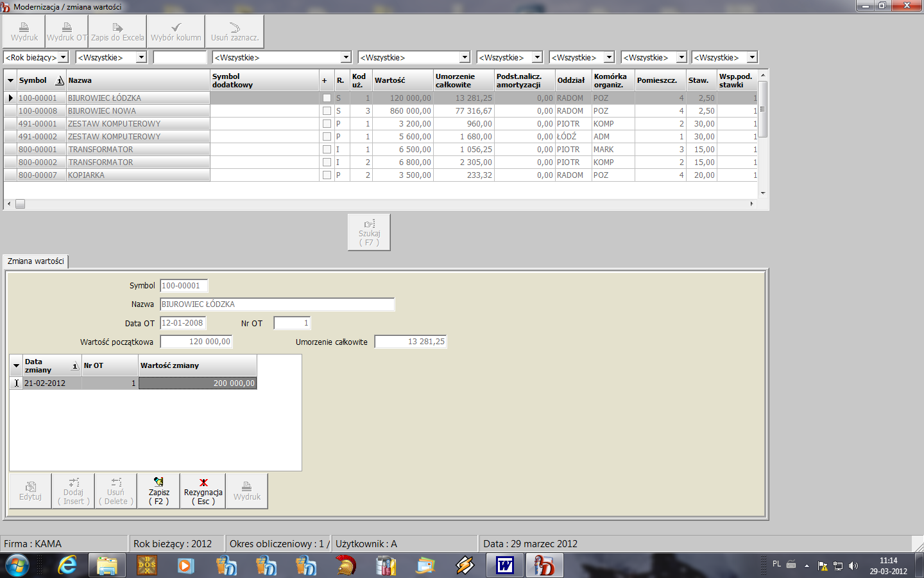Screen dimensions: 924x578
Task: Click the lower Wydruk button beside Rezygnacja
Action: tap(247, 491)
